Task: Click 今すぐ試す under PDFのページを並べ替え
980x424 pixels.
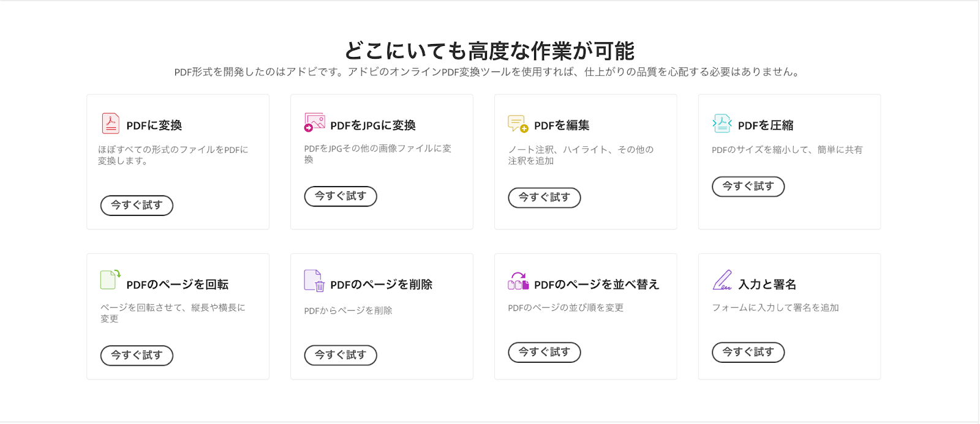Action: tap(545, 352)
